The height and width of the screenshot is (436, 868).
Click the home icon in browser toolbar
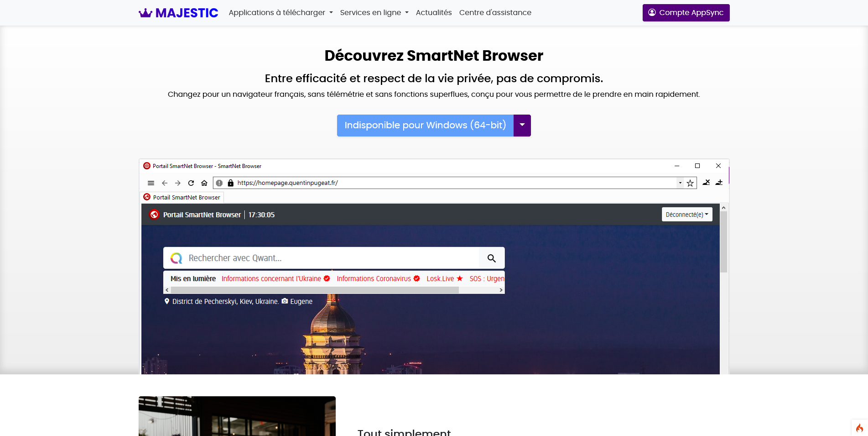(204, 183)
